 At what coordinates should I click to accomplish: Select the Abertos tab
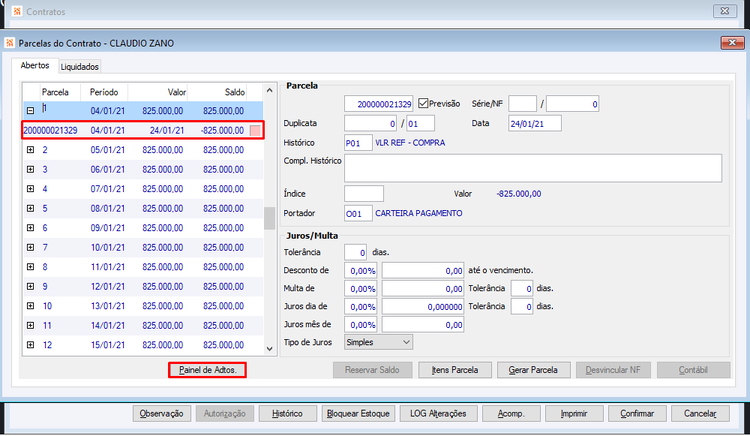(34, 65)
